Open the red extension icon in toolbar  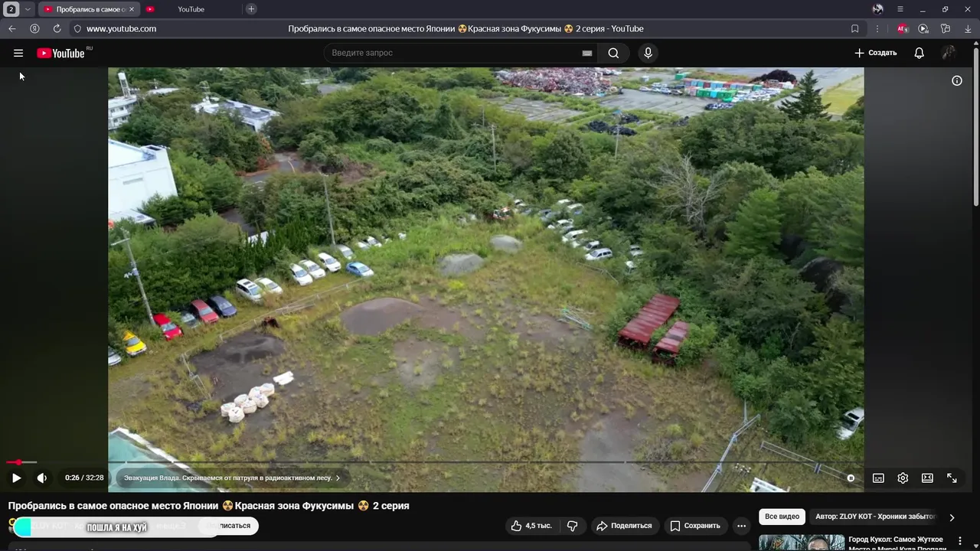coord(902,28)
